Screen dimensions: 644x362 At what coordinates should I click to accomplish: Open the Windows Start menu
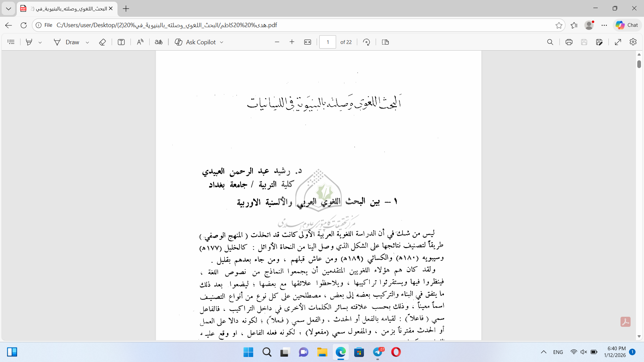pyautogui.click(x=248, y=352)
